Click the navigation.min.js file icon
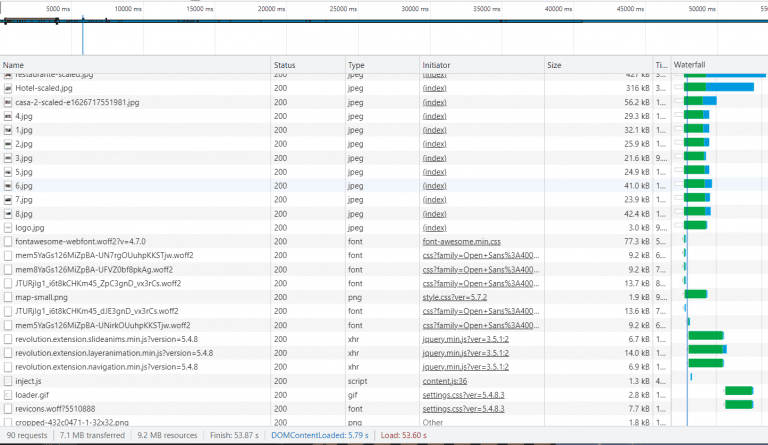This screenshot has height=445, width=768. 8,367
